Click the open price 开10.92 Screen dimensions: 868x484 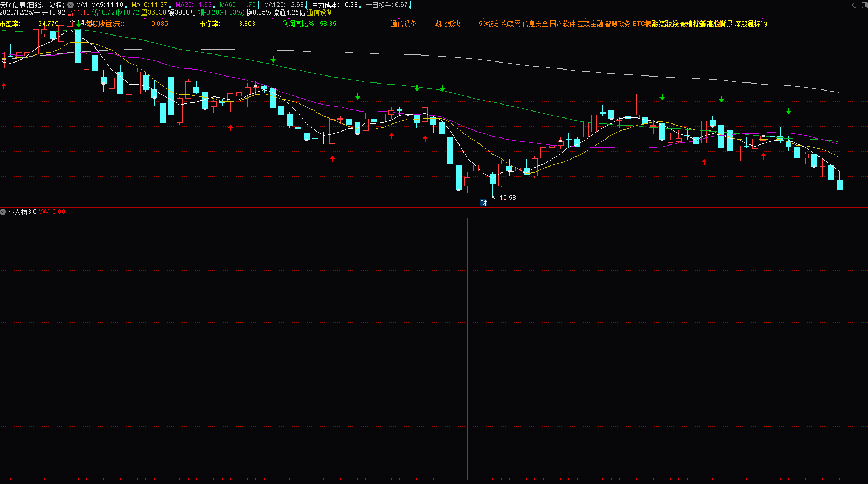coord(53,12)
